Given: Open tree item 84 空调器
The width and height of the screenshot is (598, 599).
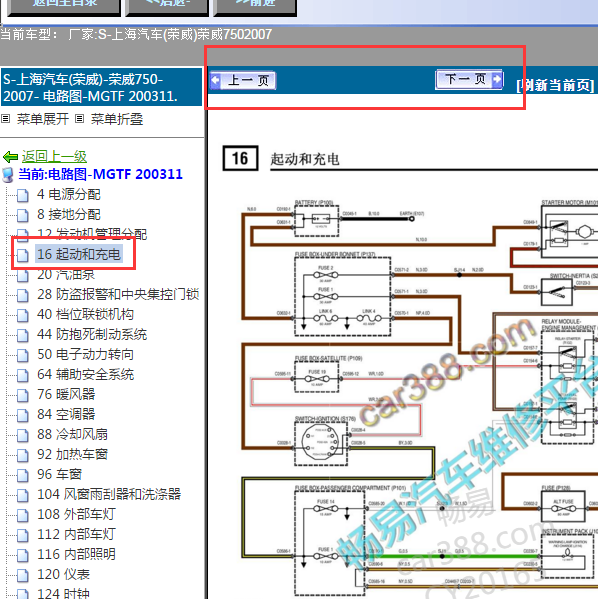Looking at the screenshot, I should 66,414.
